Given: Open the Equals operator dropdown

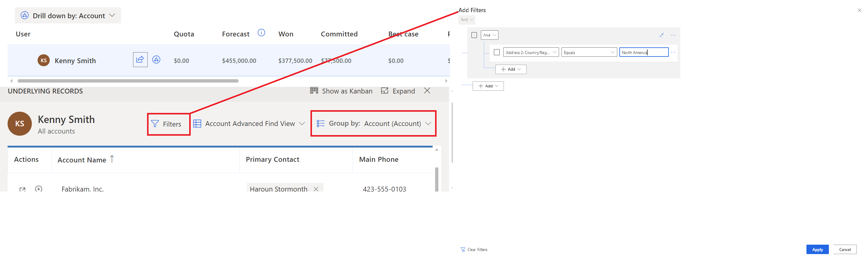Looking at the screenshot, I should (x=589, y=52).
